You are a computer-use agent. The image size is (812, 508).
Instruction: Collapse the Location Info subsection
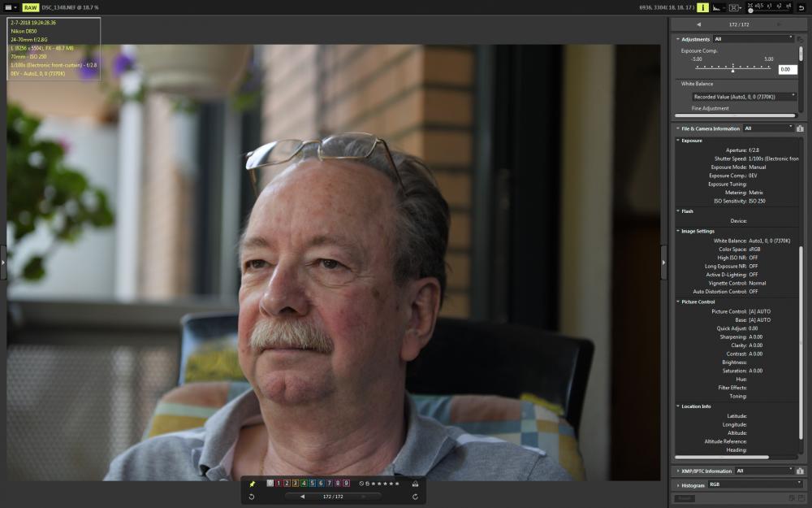coord(678,406)
